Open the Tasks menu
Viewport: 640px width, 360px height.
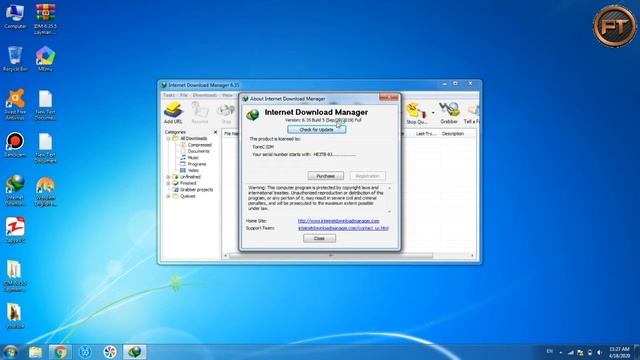point(169,95)
